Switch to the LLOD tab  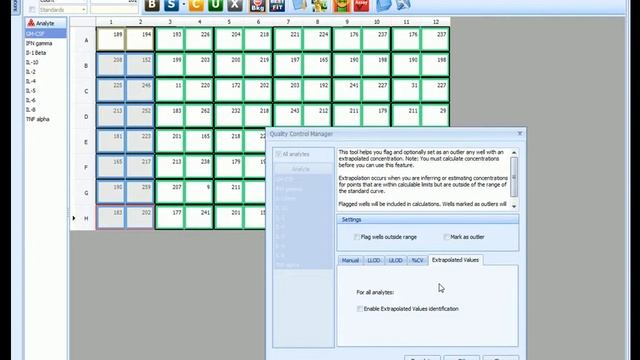374,260
